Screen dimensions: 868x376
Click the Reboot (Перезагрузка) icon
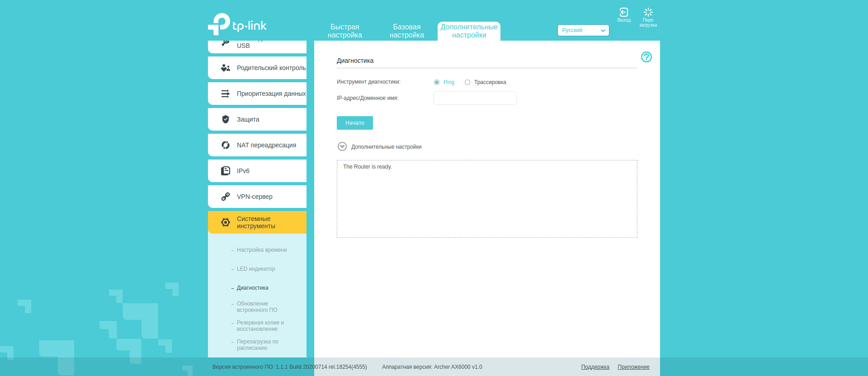(x=648, y=13)
